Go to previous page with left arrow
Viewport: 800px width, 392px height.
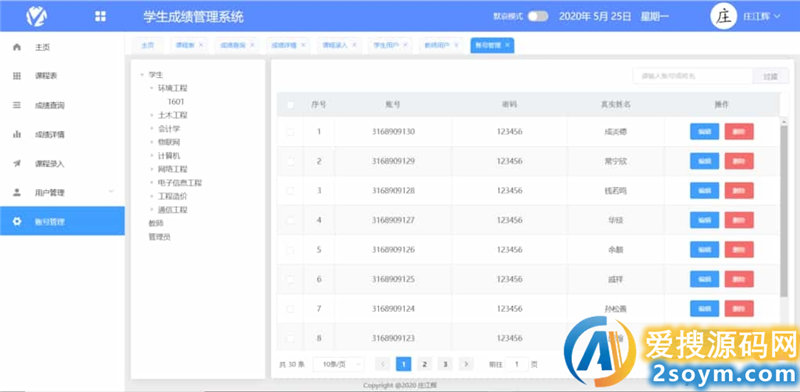[x=383, y=364]
